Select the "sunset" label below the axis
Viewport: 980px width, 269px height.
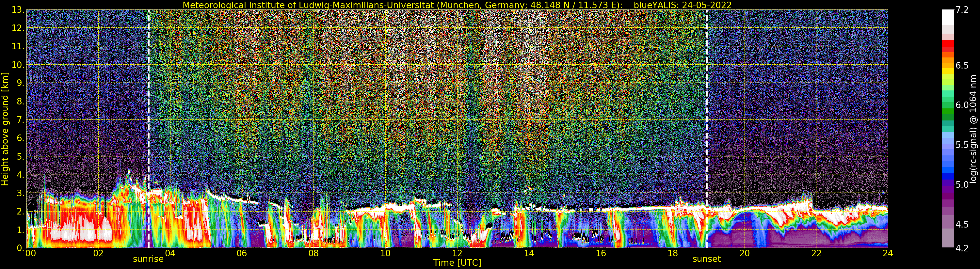point(706,259)
